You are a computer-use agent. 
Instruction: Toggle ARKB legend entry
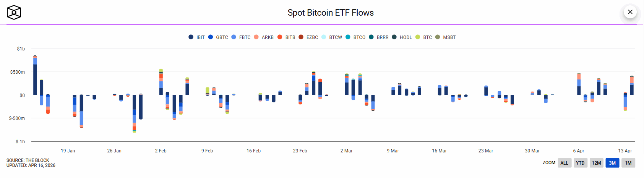pyautogui.click(x=264, y=37)
